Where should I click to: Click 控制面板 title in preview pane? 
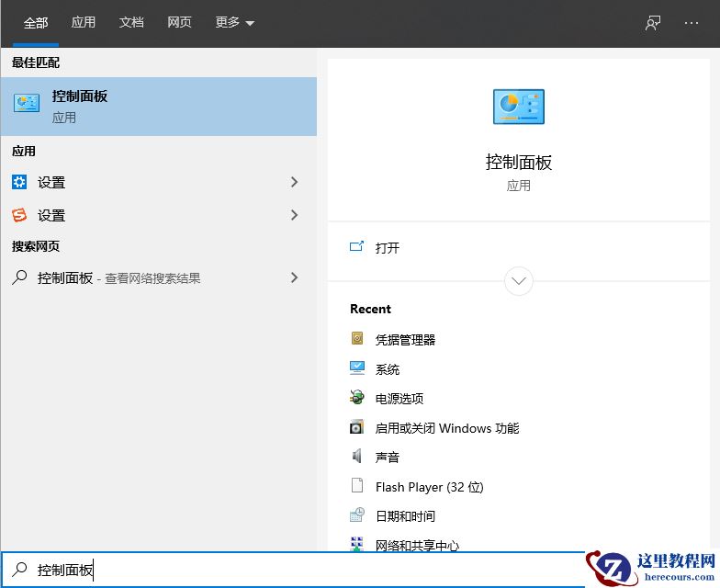[x=518, y=162]
